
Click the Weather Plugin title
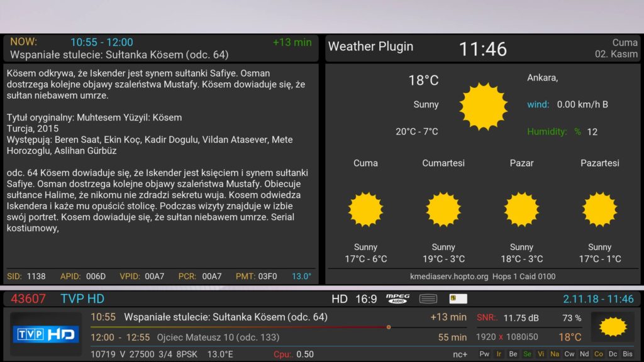[x=370, y=47]
